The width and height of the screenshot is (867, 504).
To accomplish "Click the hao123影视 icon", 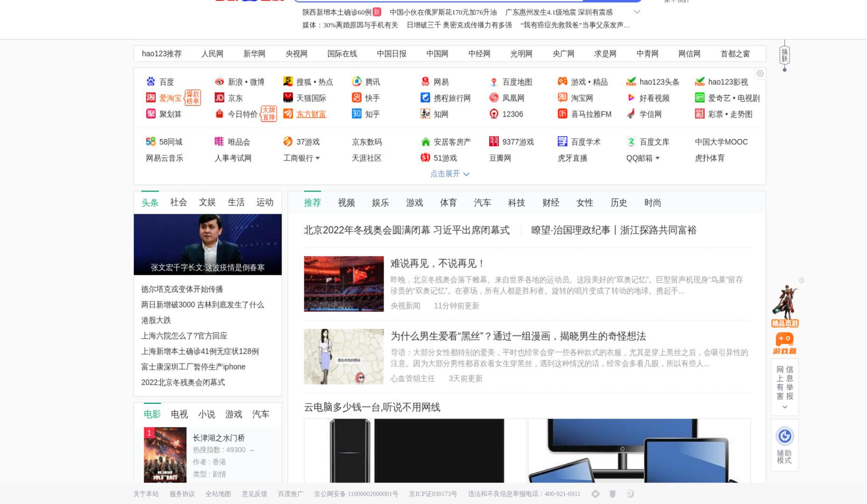I will (x=699, y=82).
